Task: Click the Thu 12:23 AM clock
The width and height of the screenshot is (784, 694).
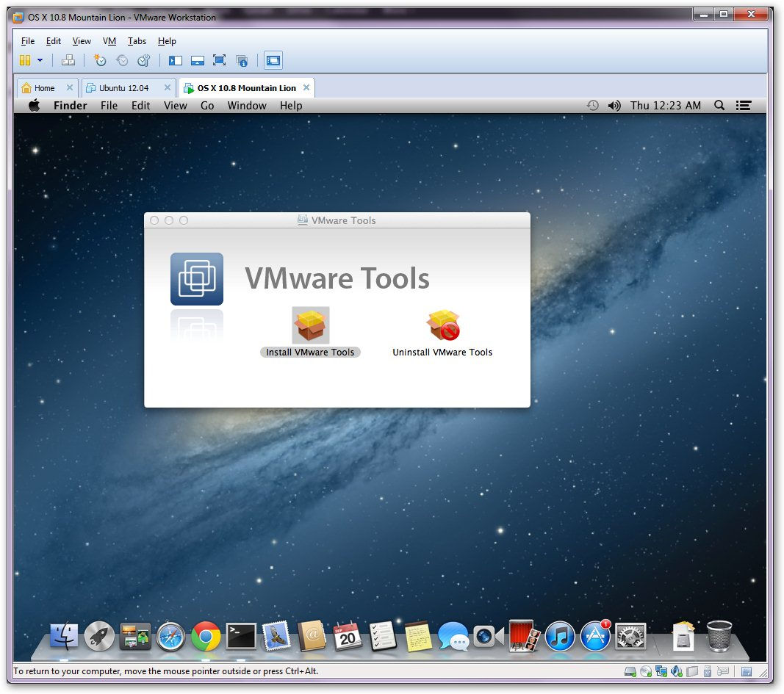Action: (666, 106)
